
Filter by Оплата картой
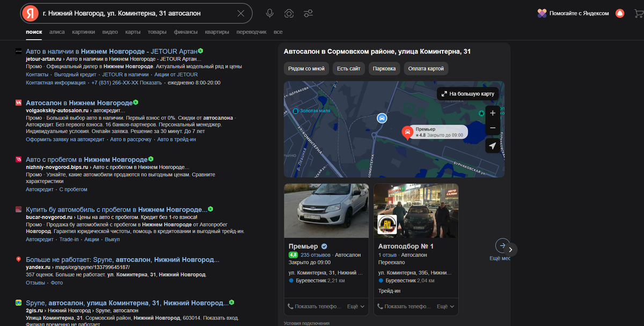[x=426, y=69]
